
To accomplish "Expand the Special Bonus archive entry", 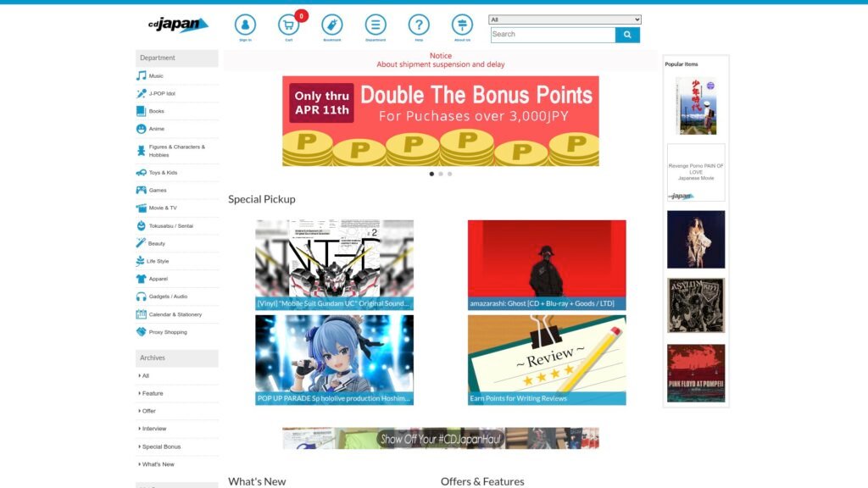I will [159, 446].
